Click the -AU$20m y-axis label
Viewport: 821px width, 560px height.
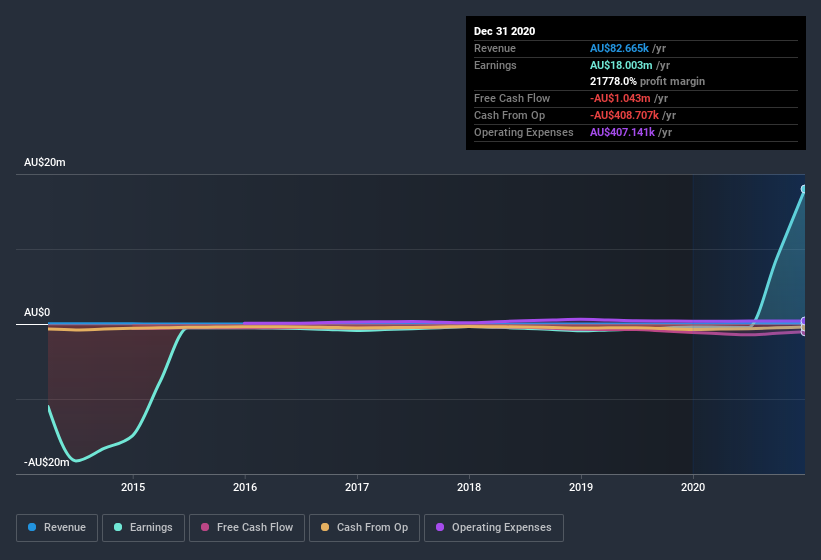pyautogui.click(x=47, y=462)
